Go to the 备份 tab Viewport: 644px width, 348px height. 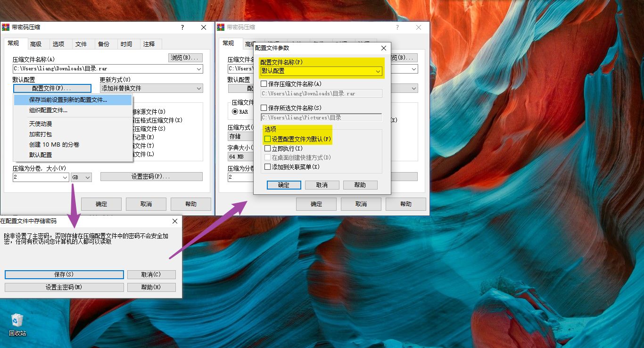104,44
